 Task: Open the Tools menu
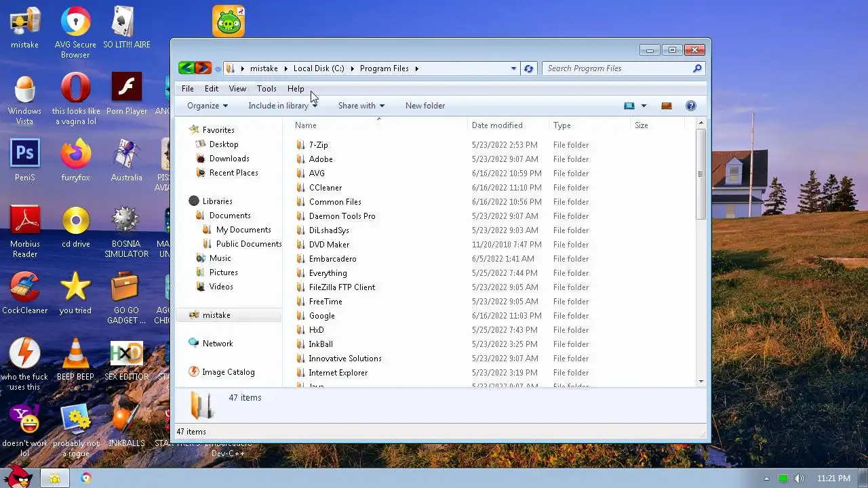(x=267, y=89)
